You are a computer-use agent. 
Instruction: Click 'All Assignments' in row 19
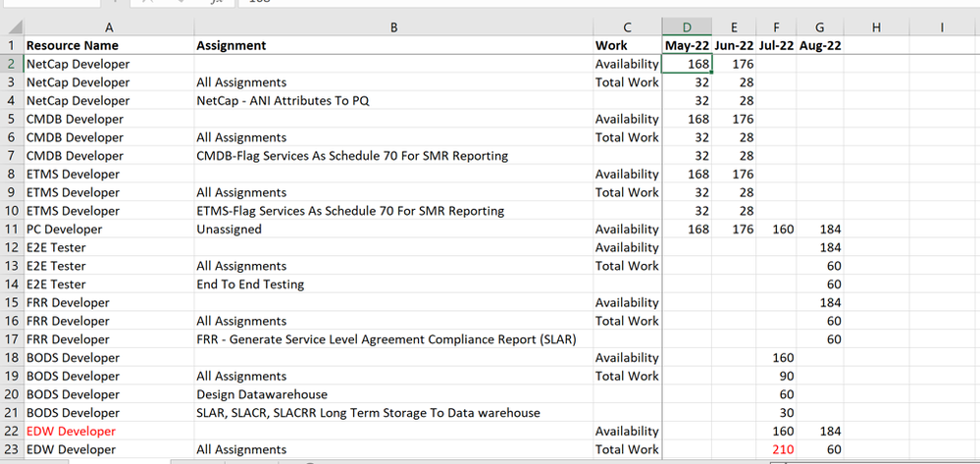coord(393,377)
